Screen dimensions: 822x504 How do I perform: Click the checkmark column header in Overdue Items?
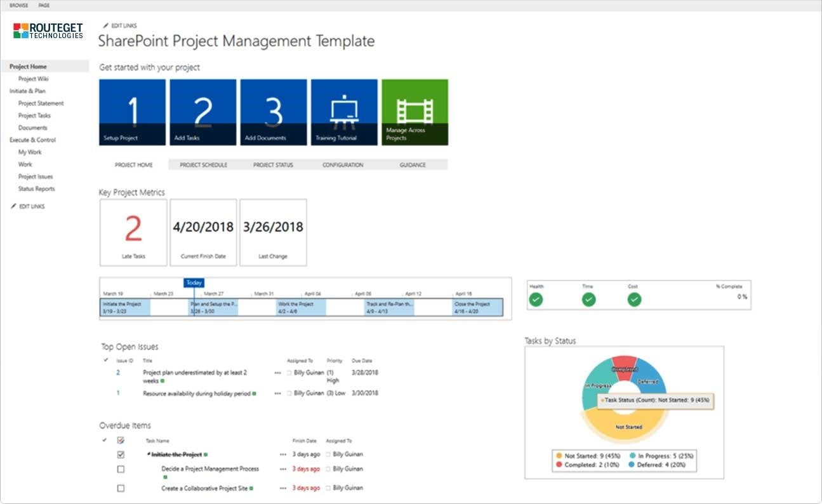tap(105, 440)
